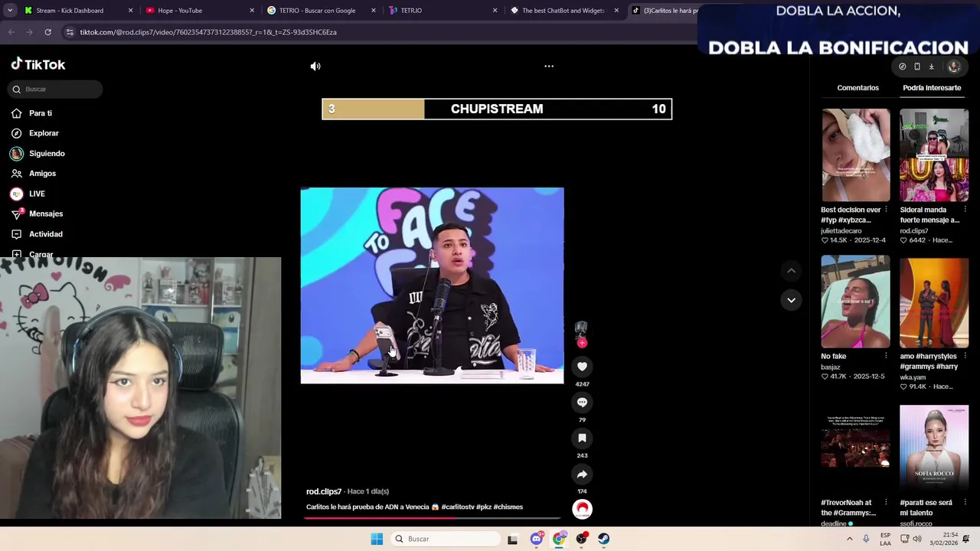The image size is (980, 551).
Task: Like the video with the heart icon
Action: click(582, 367)
